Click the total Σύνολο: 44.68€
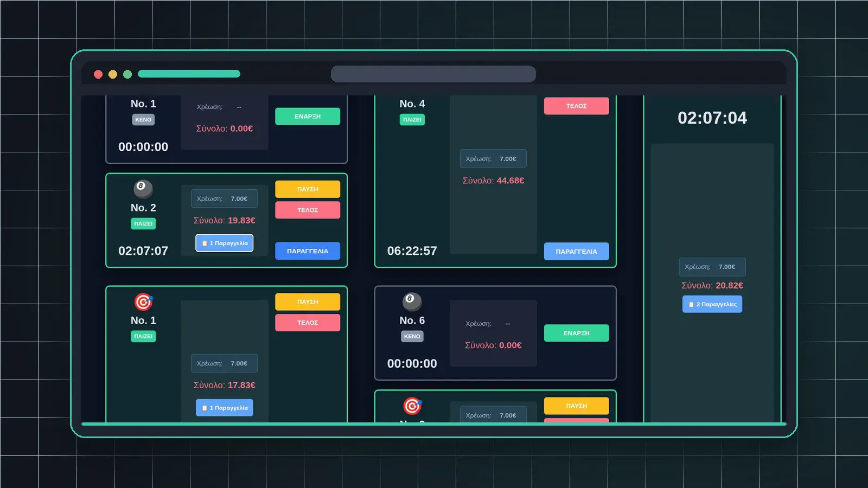Image resolution: width=868 pixels, height=488 pixels. [x=493, y=181]
